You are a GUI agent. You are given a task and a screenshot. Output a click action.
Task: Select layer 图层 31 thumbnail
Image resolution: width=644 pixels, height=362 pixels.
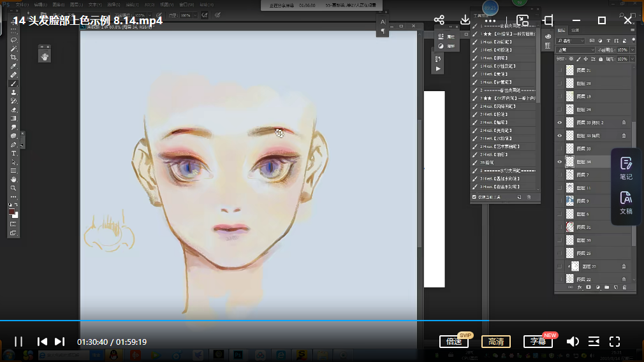(x=569, y=227)
